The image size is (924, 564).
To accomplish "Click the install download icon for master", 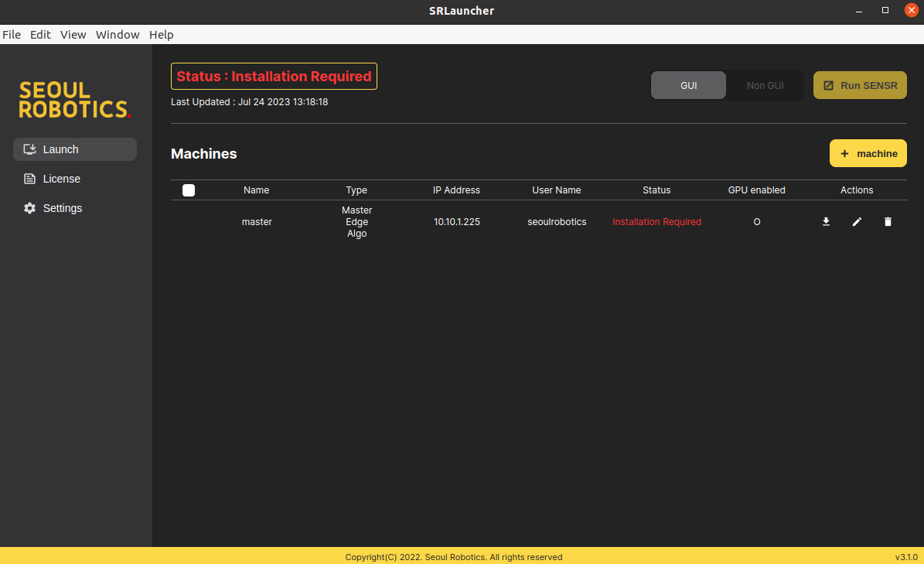I will pyautogui.click(x=826, y=221).
